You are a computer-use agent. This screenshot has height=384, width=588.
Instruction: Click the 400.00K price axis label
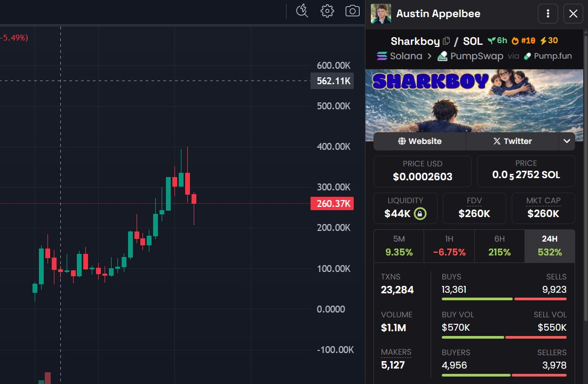click(x=333, y=146)
